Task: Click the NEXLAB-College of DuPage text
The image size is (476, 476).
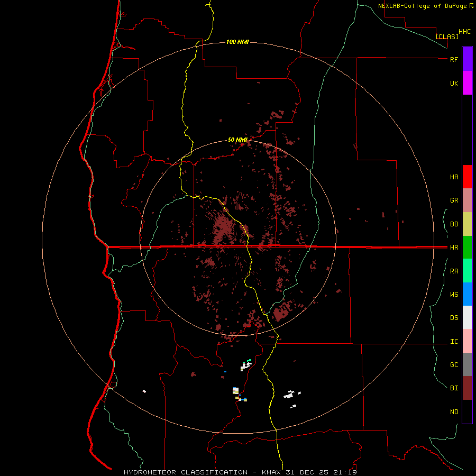Action: [423, 6]
